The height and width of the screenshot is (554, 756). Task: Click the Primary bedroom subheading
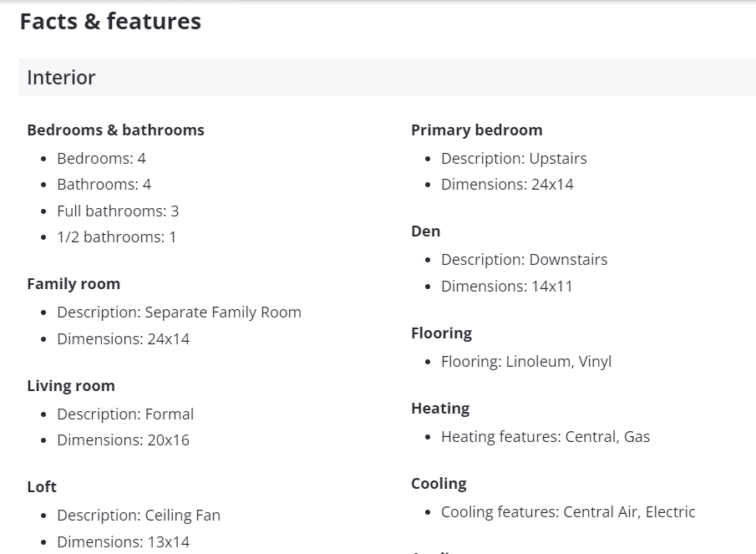477,130
